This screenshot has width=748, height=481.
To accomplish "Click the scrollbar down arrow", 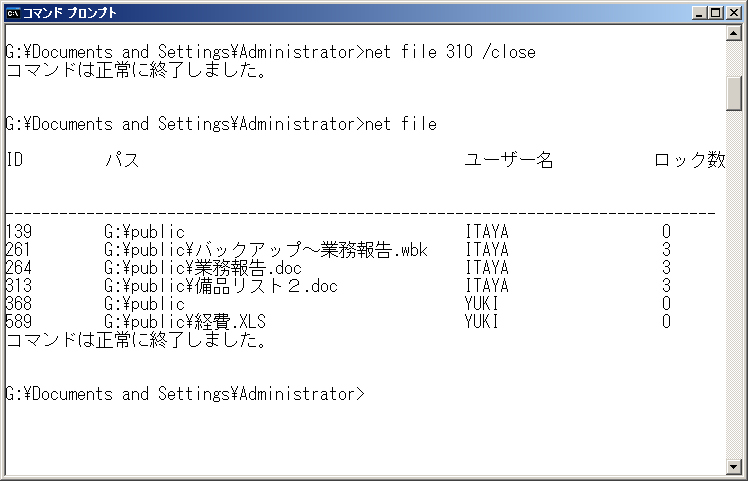I will click(733, 466).
